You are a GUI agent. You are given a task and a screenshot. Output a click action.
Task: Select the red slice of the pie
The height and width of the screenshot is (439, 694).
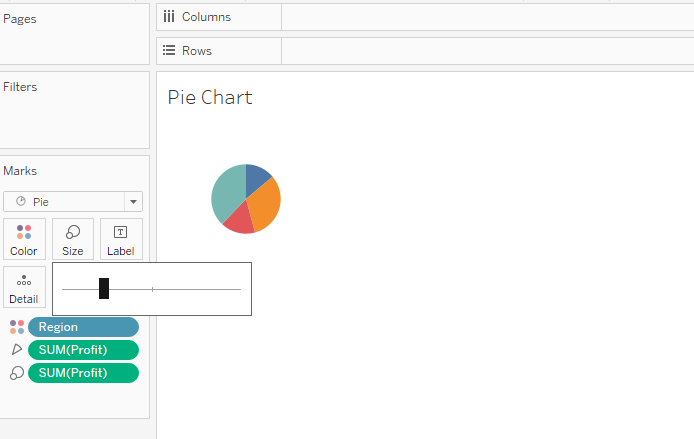coord(240,222)
